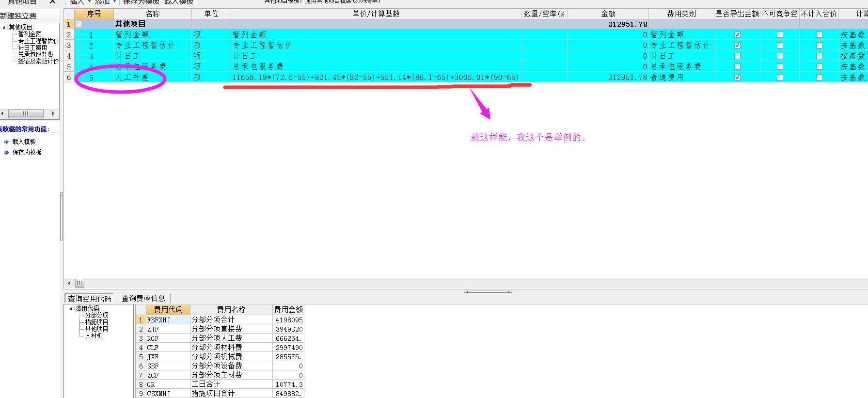
Task: Click 保存为模板 in the top toolbar
Action: coord(141,2)
